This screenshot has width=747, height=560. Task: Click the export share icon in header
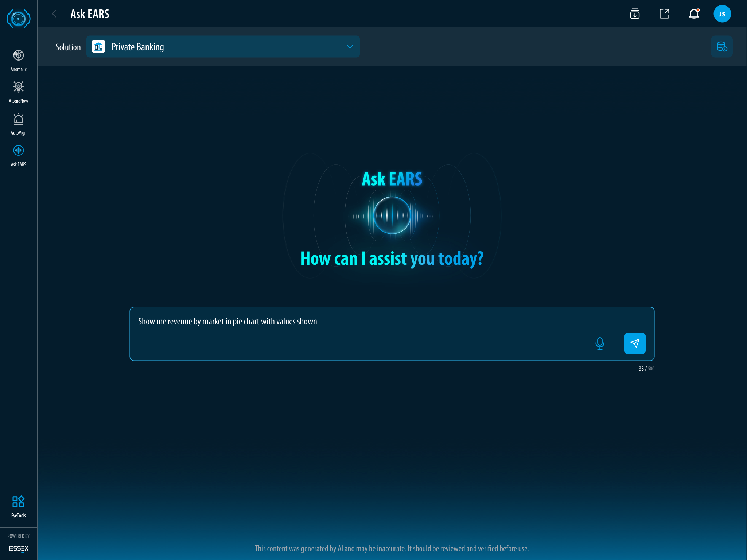tap(664, 14)
